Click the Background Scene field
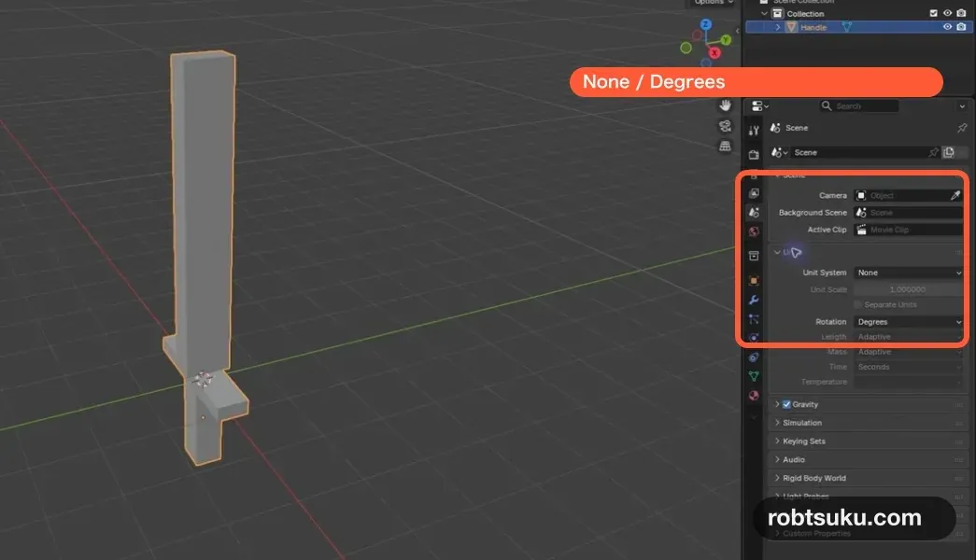Image resolution: width=976 pixels, height=560 pixels. (908, 213)
